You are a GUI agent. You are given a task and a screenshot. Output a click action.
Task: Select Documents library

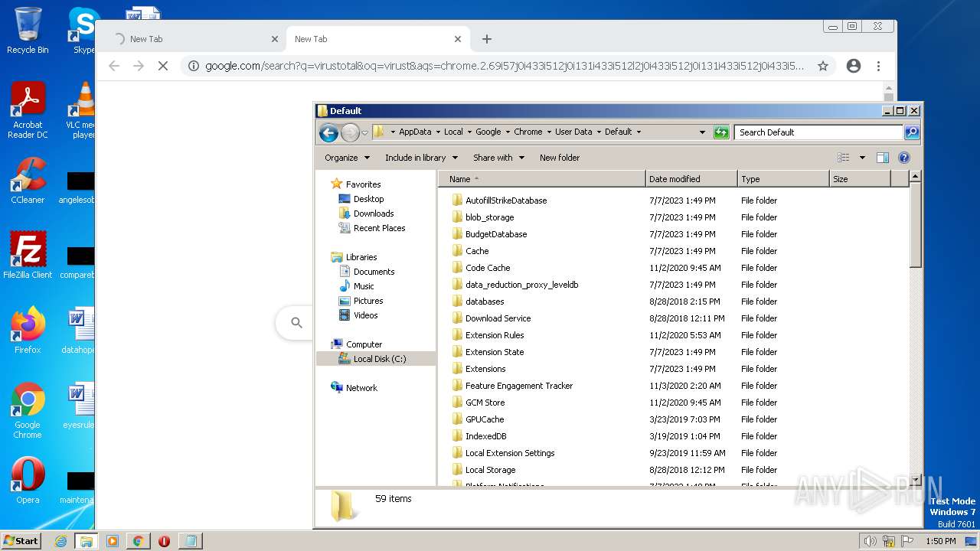click(x=374, y=272)
